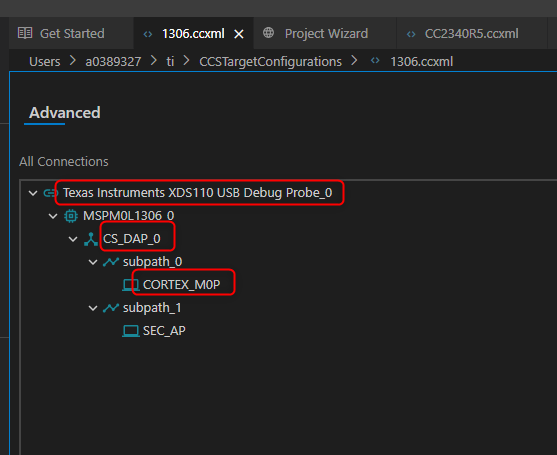
Task: Switch to the CC2340R5.ccxml tab
Action: tap(471, 34)
